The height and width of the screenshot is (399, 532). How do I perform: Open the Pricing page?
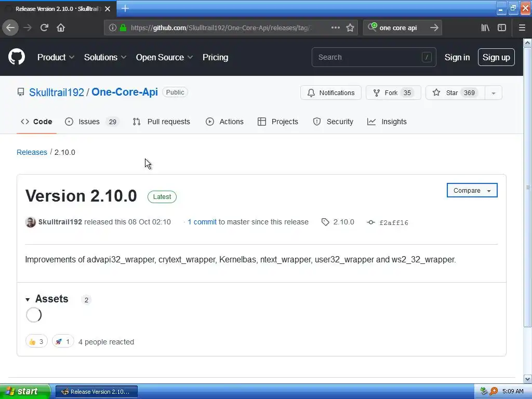pos(215,57)
